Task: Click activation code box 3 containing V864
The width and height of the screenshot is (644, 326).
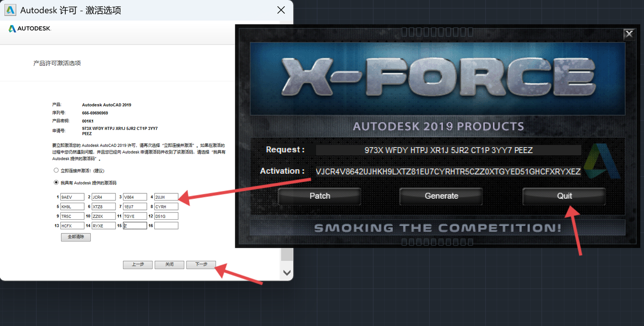Action: click(x=135, y=197)
